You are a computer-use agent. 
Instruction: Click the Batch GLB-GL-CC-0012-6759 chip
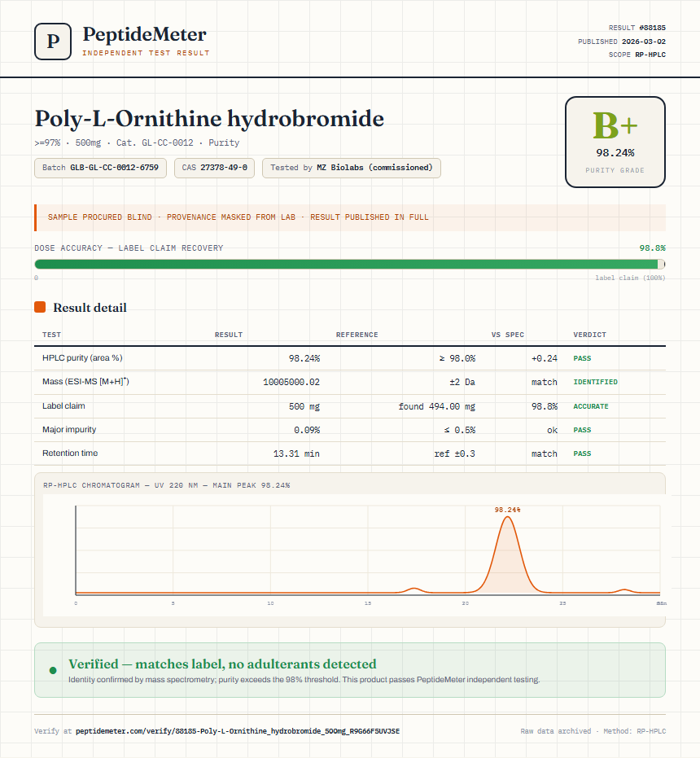coord(101,168)
